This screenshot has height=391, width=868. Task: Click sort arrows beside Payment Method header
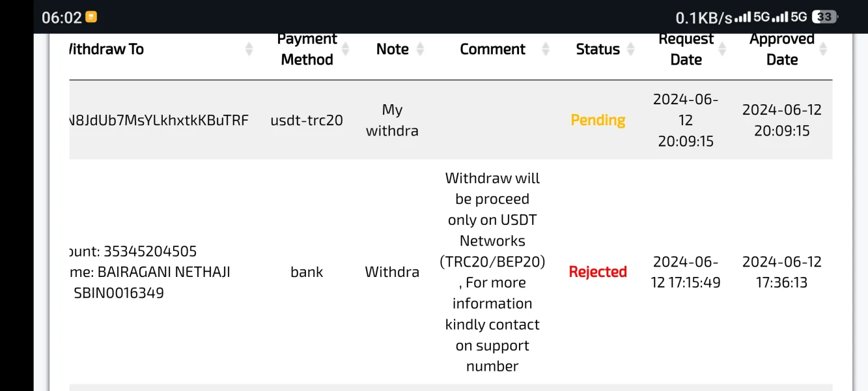coord(345,50)
